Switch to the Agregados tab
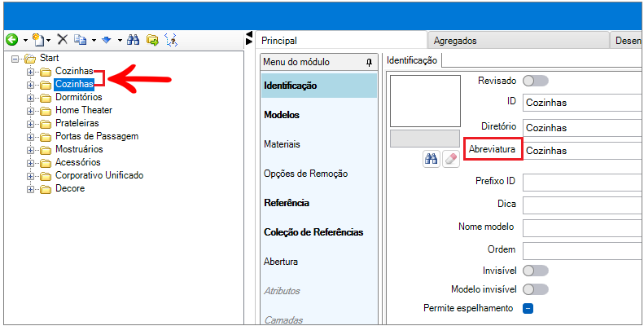 [x=518, y=41]
